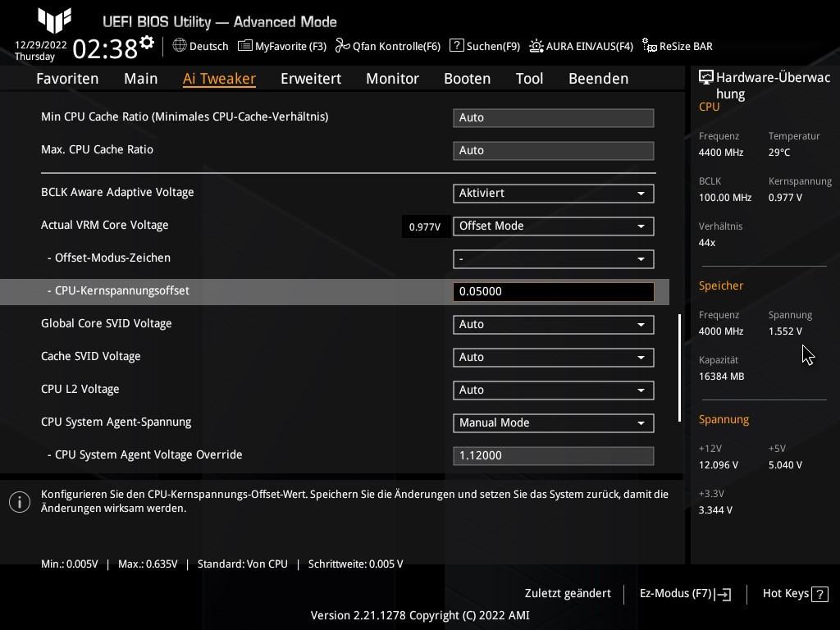Viewport: 840px width, 630px height.
Task: Click the 0.977V voltage readout
Action: 425,227
